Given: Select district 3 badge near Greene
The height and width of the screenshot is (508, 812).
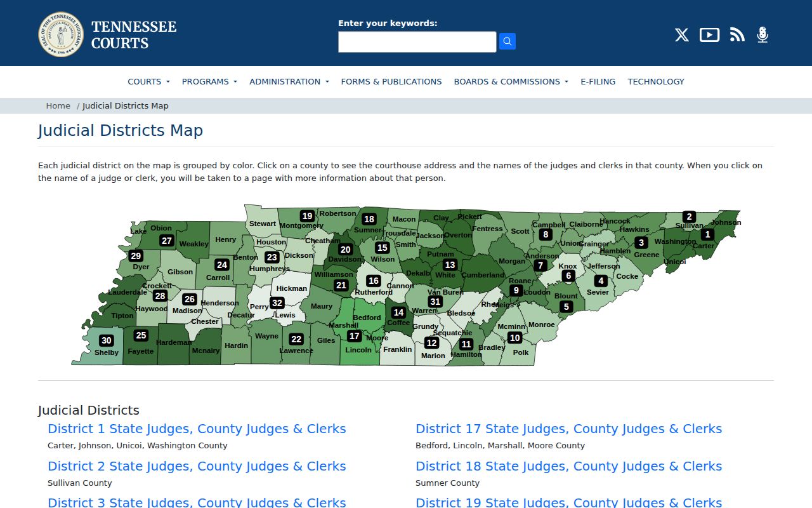Looking at the screenshot, I should pyautogui.click(x=641, y=243).
